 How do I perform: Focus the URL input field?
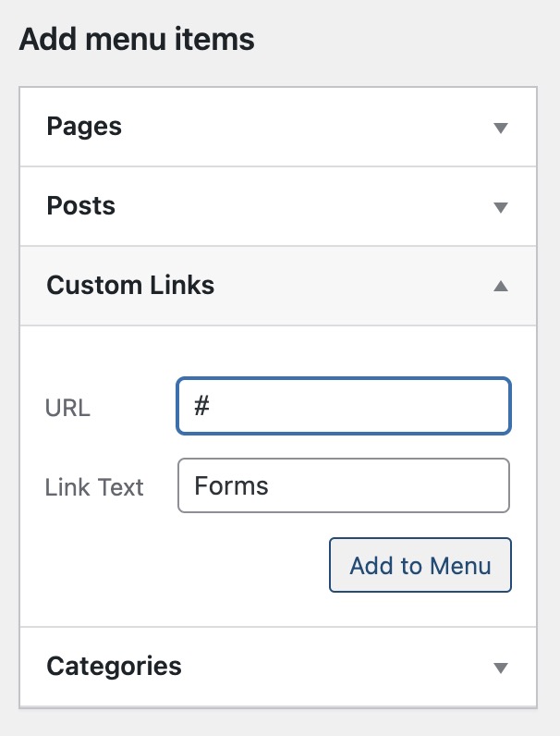pos(343,406)
